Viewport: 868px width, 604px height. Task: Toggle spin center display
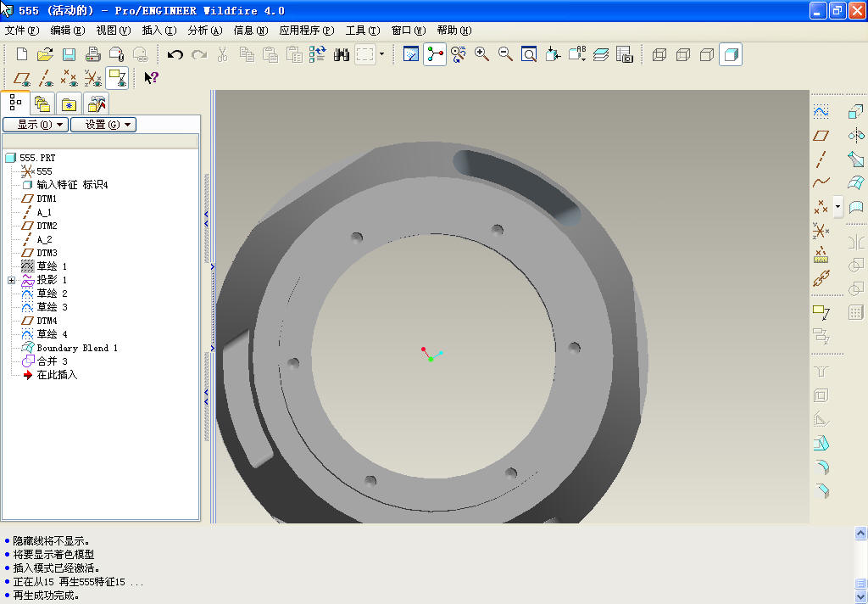(435, 54)
